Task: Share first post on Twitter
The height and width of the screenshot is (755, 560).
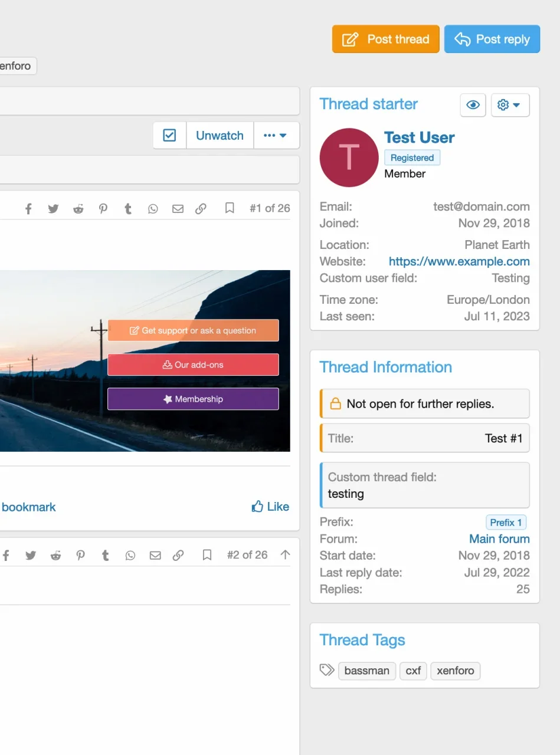Action: click(53, 209)
